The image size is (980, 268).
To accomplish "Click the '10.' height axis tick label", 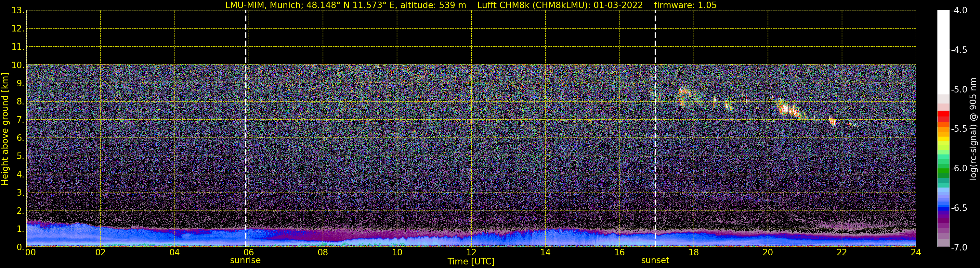I will pos(18,65).
